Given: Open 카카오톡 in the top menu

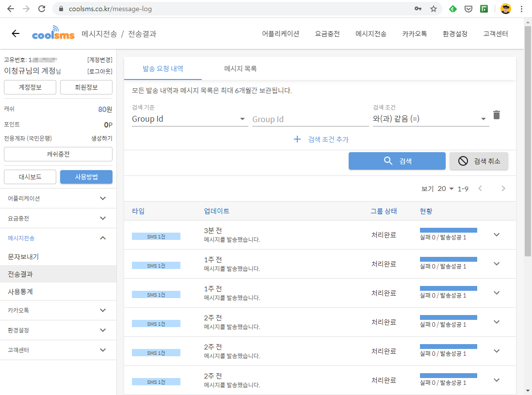Looking at the screenshot, I should point(414,34).
